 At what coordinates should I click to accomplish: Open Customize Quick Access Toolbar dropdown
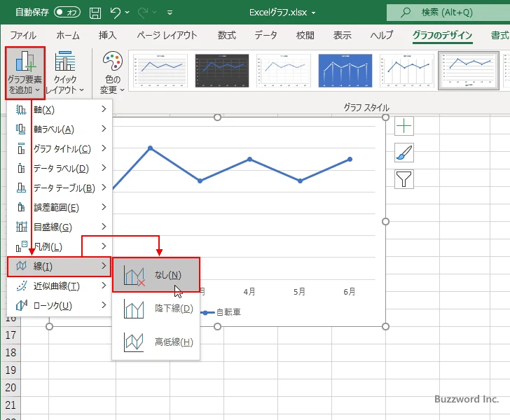(x=170, y=13)
